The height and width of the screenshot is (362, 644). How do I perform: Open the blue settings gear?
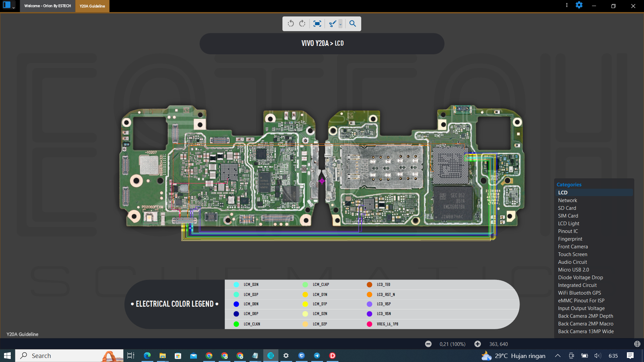click(x=579, y=5)
